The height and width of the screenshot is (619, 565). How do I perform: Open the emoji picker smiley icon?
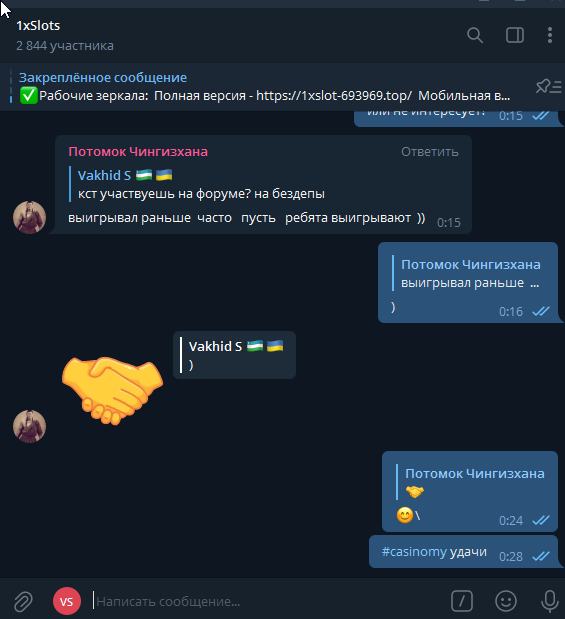506,601
